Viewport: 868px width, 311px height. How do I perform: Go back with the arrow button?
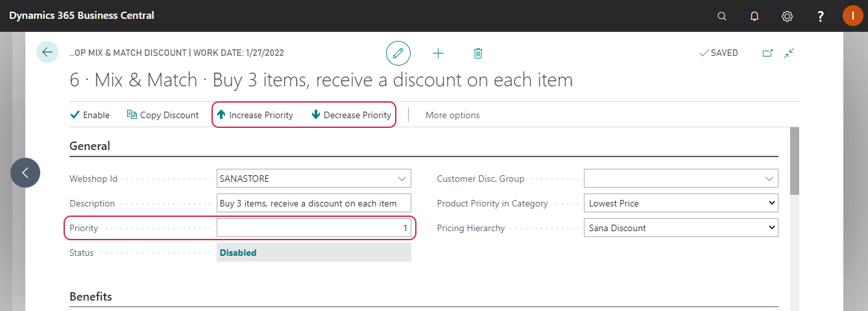pyautogui.click(x=47, y=52)
